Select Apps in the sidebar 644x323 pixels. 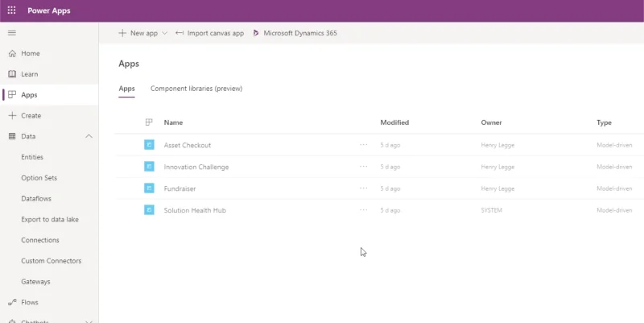pos(29,95)
